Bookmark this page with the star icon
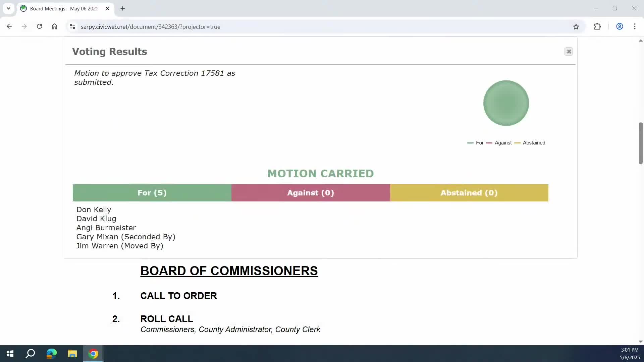 [x=576, y=27]
